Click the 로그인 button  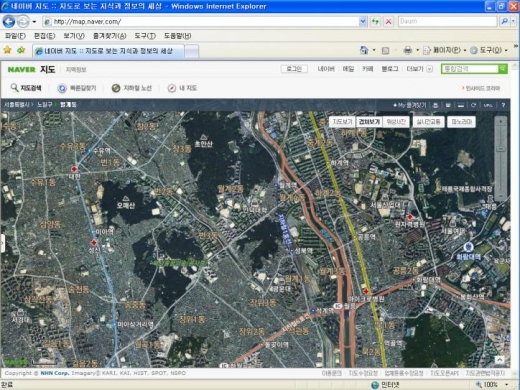[x=294, y=69]
